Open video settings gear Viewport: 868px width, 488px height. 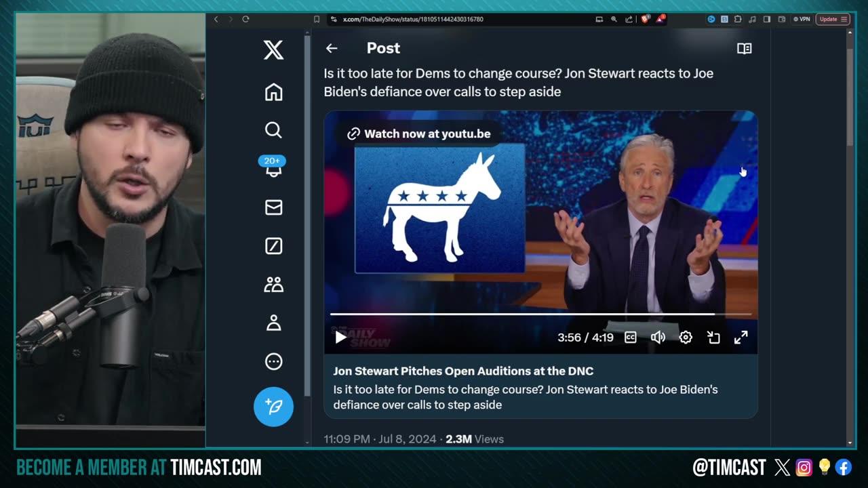click(686, 337)
